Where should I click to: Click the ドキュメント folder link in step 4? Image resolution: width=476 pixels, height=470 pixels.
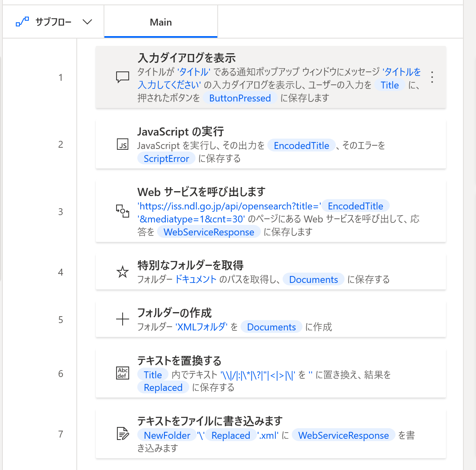click(x=196, y=279)
